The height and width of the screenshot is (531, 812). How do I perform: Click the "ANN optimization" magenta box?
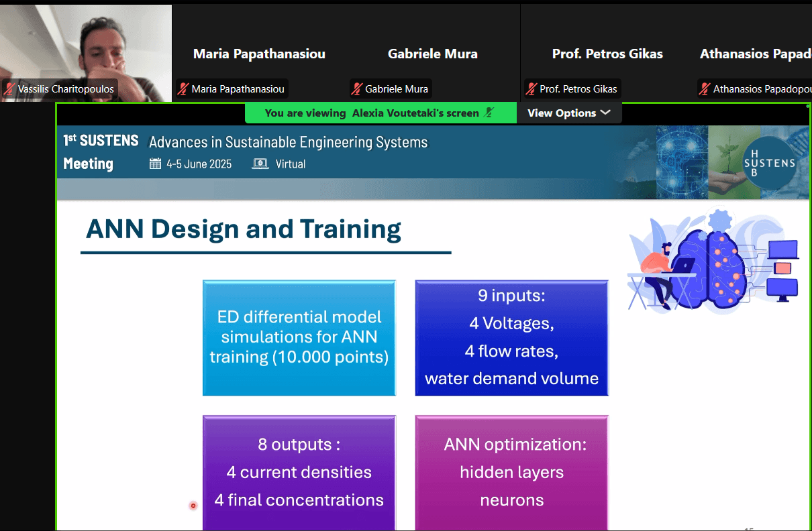511,473
